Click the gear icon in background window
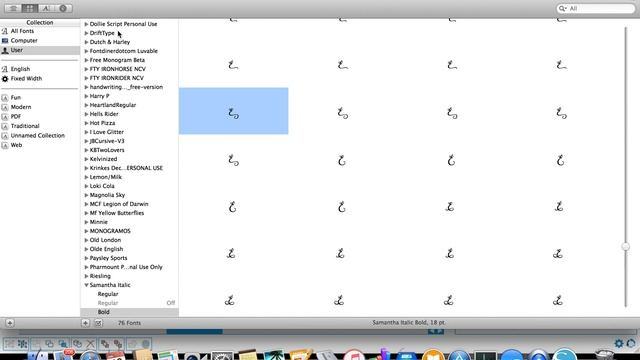640x360 pixels. pyautogui.click(x=619, y=343)
